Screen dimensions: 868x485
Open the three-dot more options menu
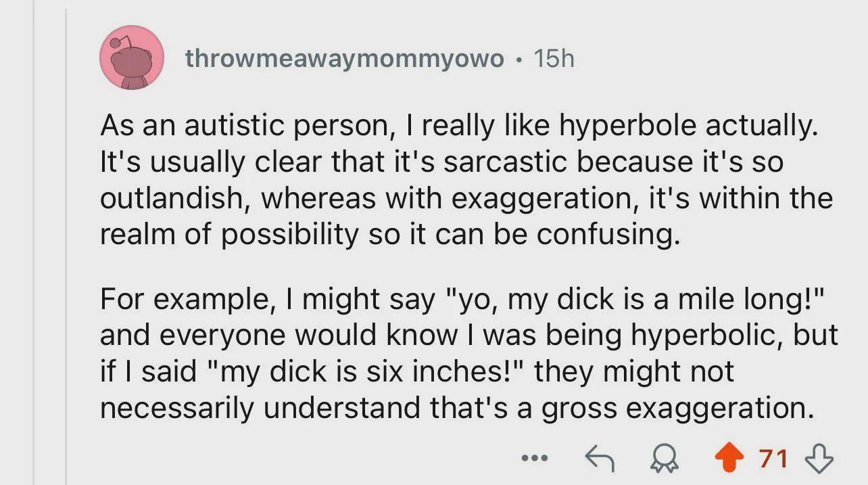pyautogui.click(x=535, y=459)
